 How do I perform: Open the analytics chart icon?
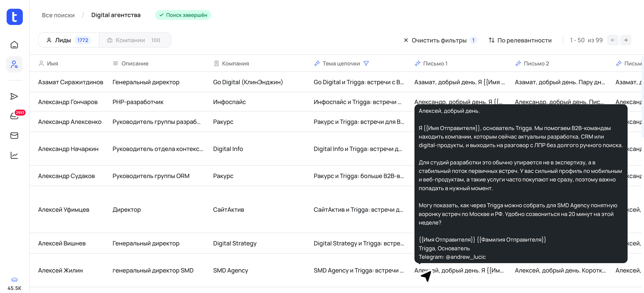[x=14, y=155]
